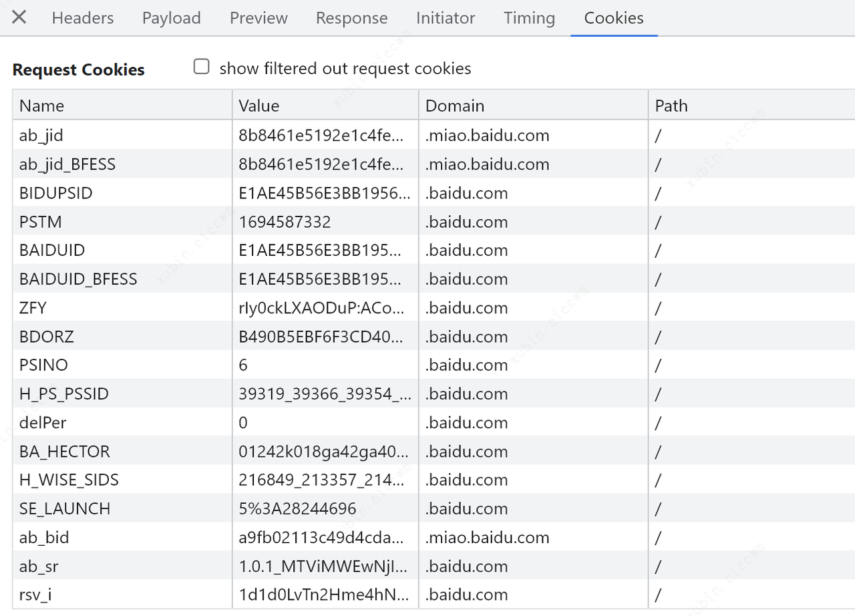855x616 pixels.
Task: Select the BDORZ cookie name
Action: coord(47,337)
